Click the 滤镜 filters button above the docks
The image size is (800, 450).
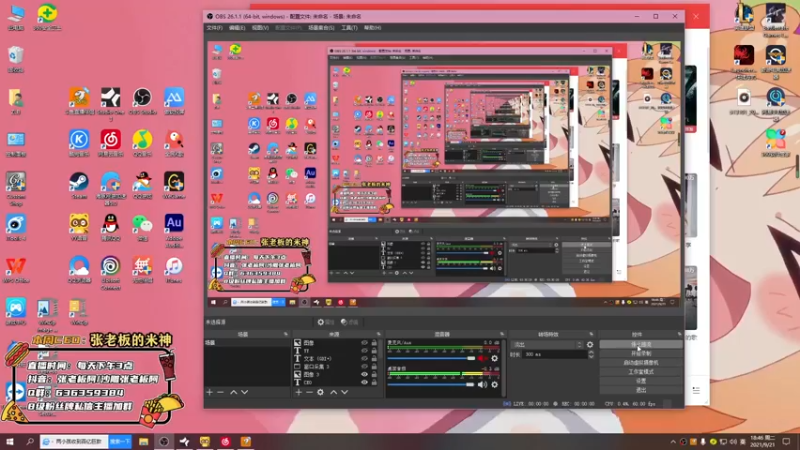[x=349, y=322]
